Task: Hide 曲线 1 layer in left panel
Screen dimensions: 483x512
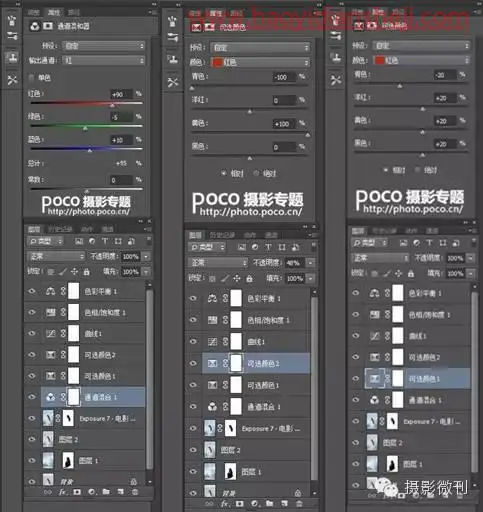Action: [x=32, y=333]
